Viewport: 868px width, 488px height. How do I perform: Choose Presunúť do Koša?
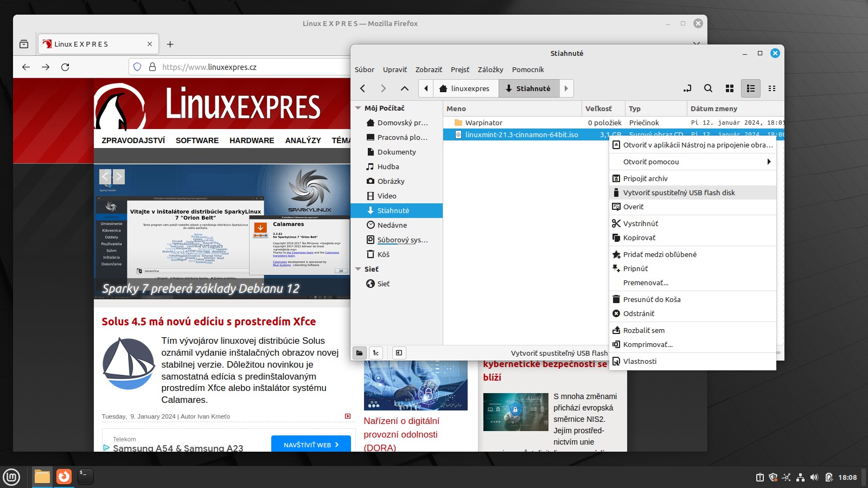click(x=693, y=299)
